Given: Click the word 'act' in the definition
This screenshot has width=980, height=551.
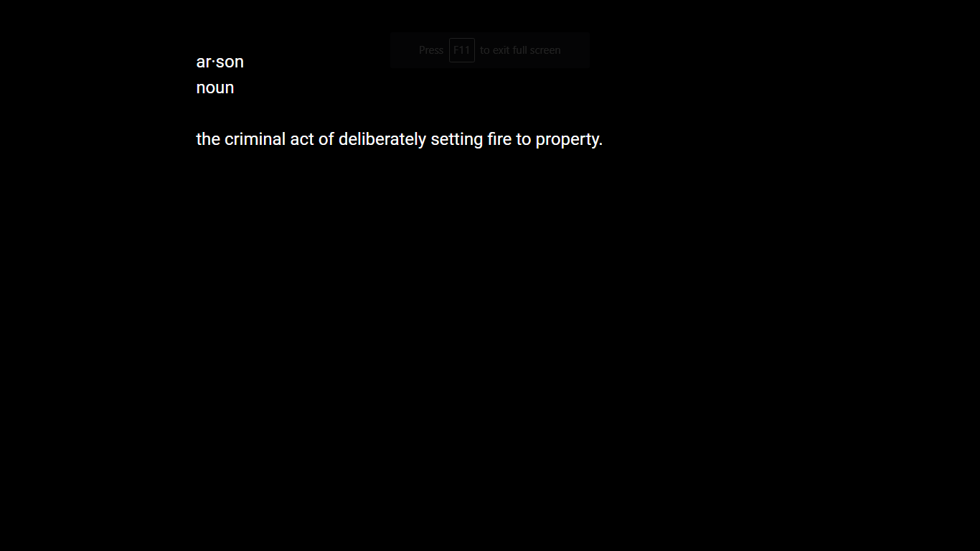Looking at the screenshot, I should coord(302,139).
